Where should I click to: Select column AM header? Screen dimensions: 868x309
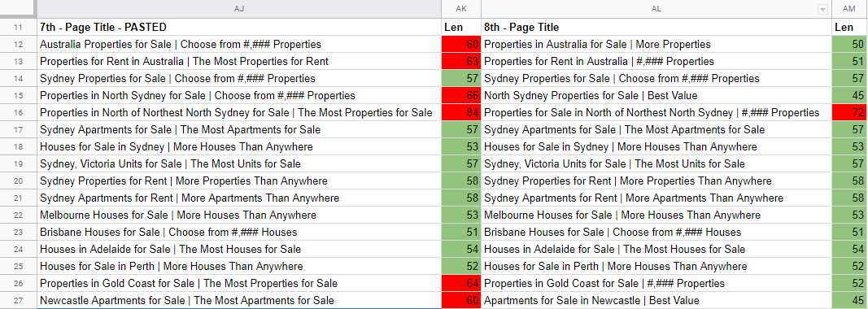click(x=849, y=9)
